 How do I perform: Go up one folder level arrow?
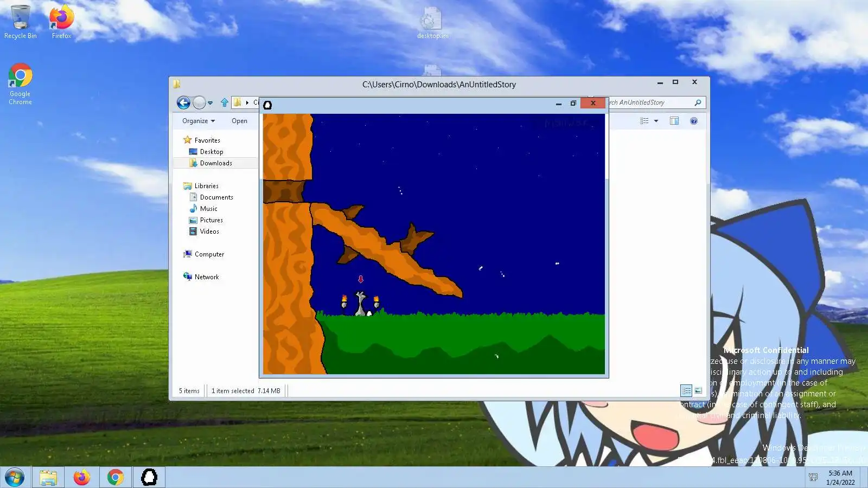point(225,102)
